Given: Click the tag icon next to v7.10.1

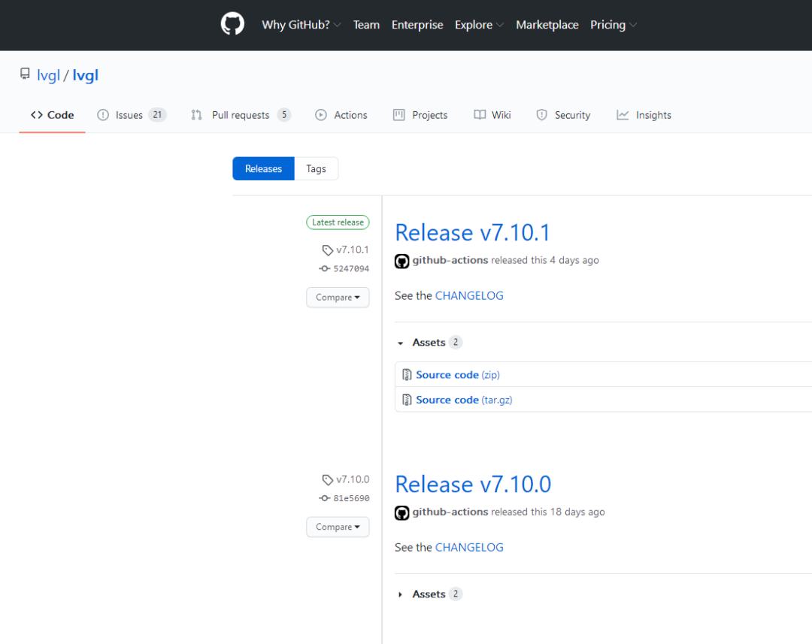Looking at the screenshot, I should (x=327, y=250).
